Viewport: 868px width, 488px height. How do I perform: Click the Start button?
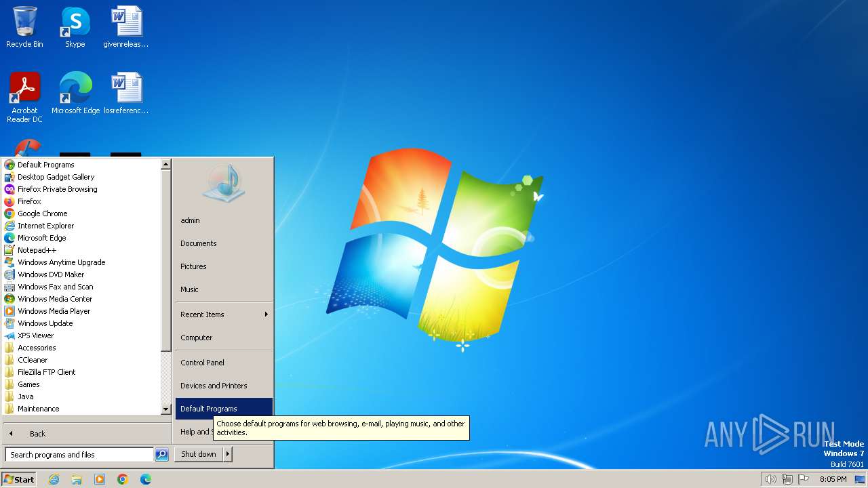(19, 479)
